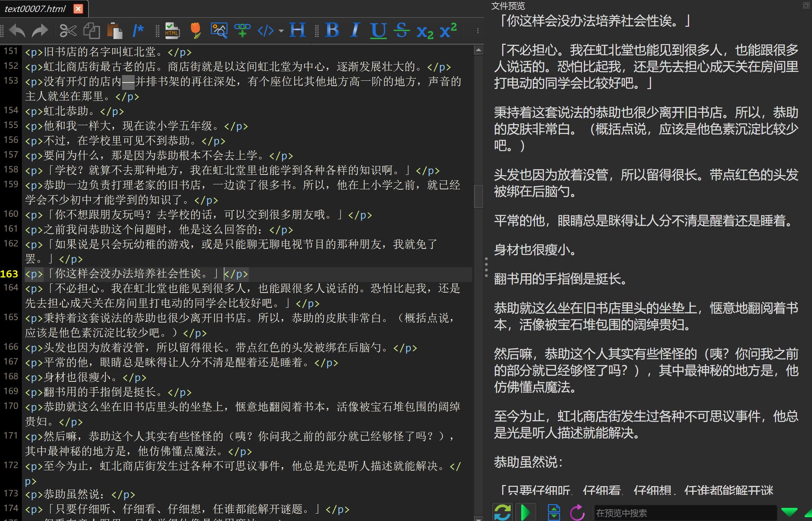Run the HTML well-formed check icon
Screen dimensions: 812x521
(x=172, y=31)
